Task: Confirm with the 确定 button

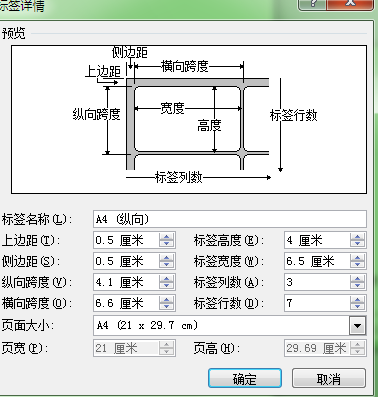Action: [245, 378]
